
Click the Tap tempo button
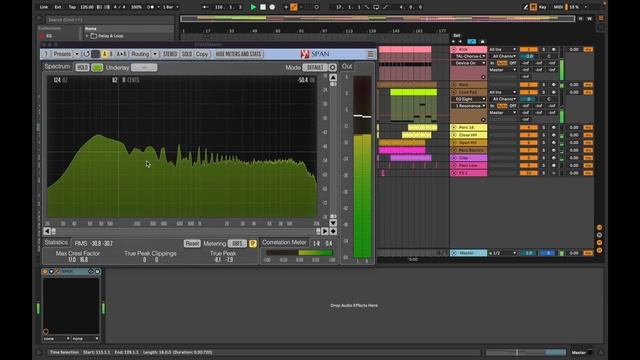[x=72, y=7]
